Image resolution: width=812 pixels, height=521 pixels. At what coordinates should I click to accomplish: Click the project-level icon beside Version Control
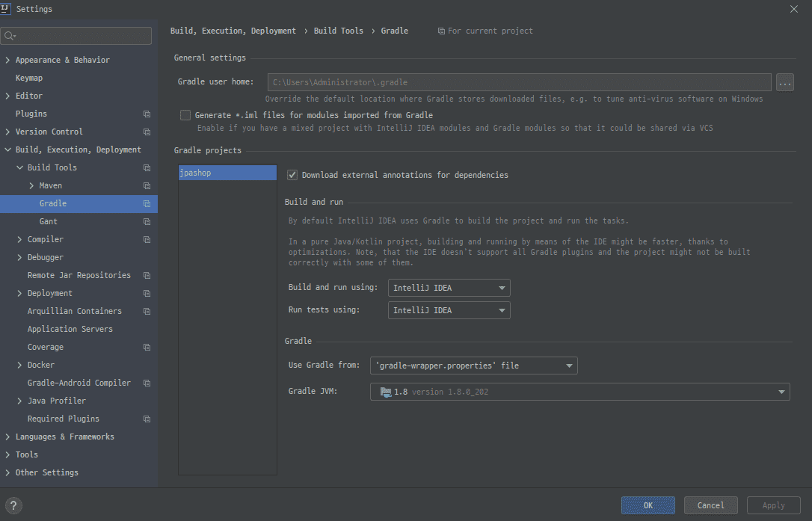pos(147,132)
